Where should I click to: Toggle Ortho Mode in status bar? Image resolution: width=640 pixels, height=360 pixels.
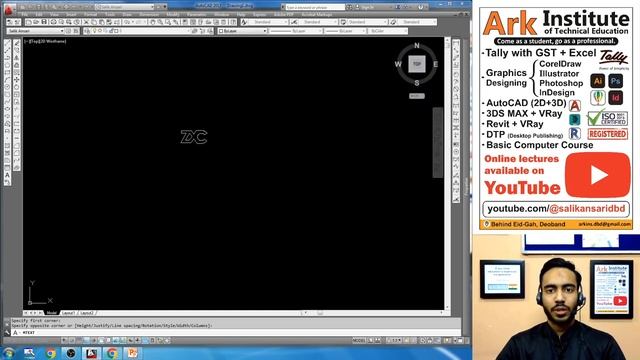pos(87,340)
